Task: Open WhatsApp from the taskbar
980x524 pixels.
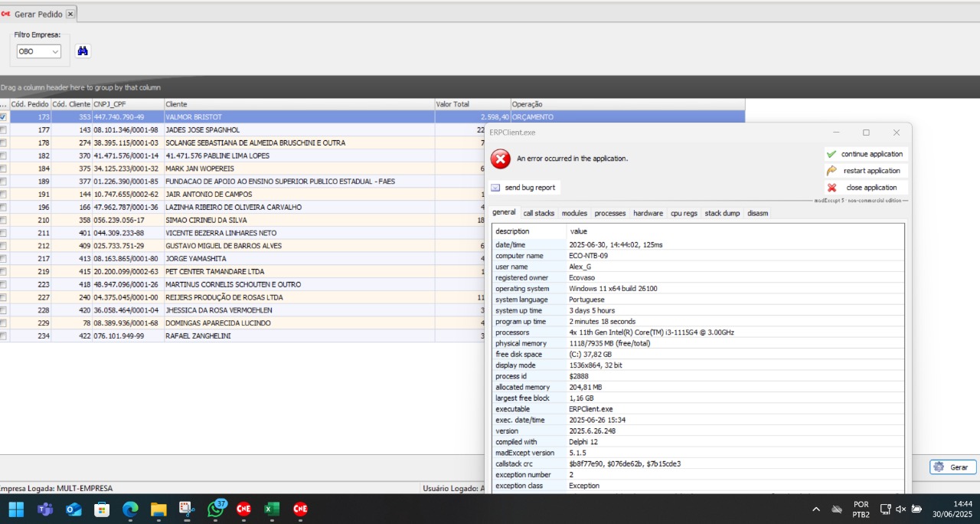Action: click(217, 509)
